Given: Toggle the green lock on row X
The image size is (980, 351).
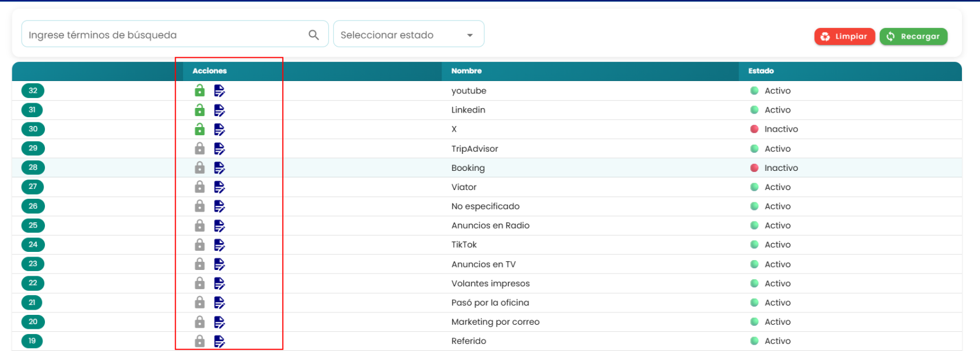Looking at the screenshot, I should 199,129.
